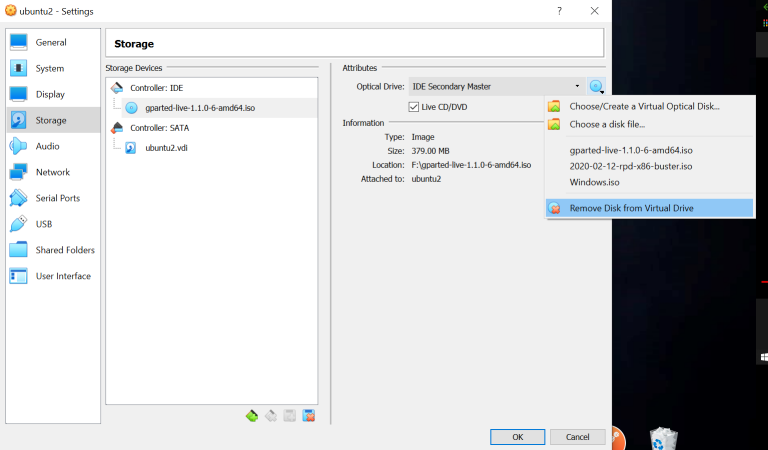Image resolution: width=768 pixels, height=450 pixels.
Task: Select Controller: SATA in the storage tree
Action: click(159, 128)
